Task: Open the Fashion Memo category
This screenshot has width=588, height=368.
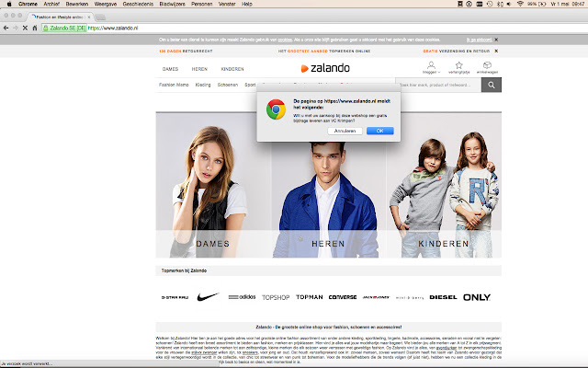Action: 174,85
